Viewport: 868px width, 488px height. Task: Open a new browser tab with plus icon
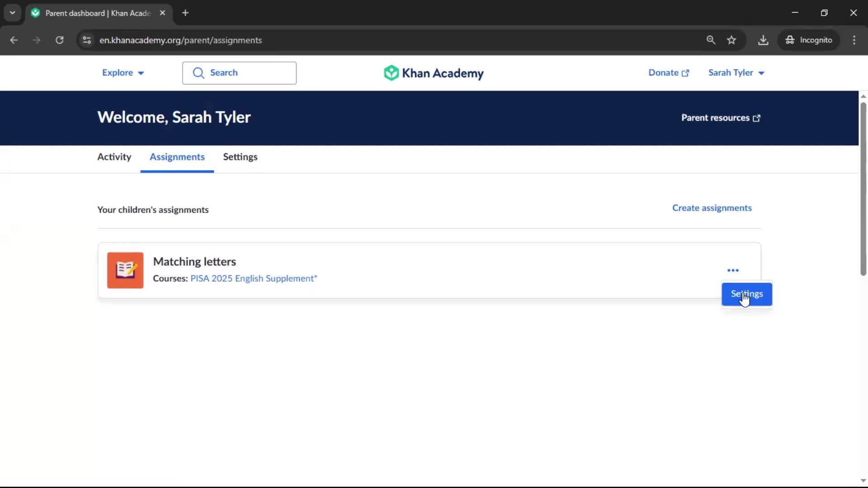(185, 13)
